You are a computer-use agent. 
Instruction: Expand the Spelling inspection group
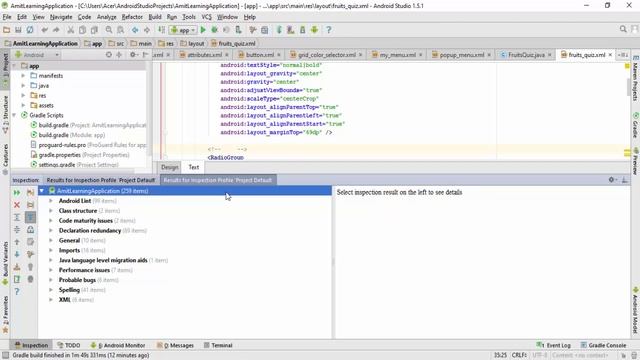(51, 290)
